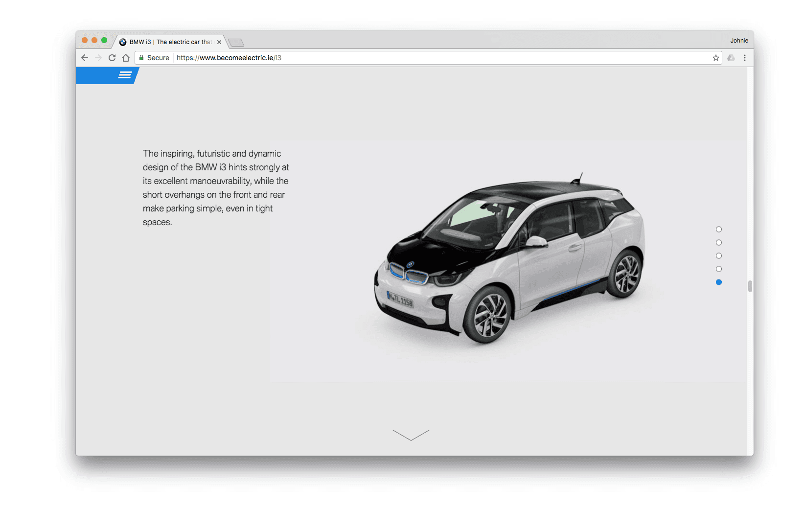
Task: Bookmark this page with the star
Action: [x=716, y=58]
